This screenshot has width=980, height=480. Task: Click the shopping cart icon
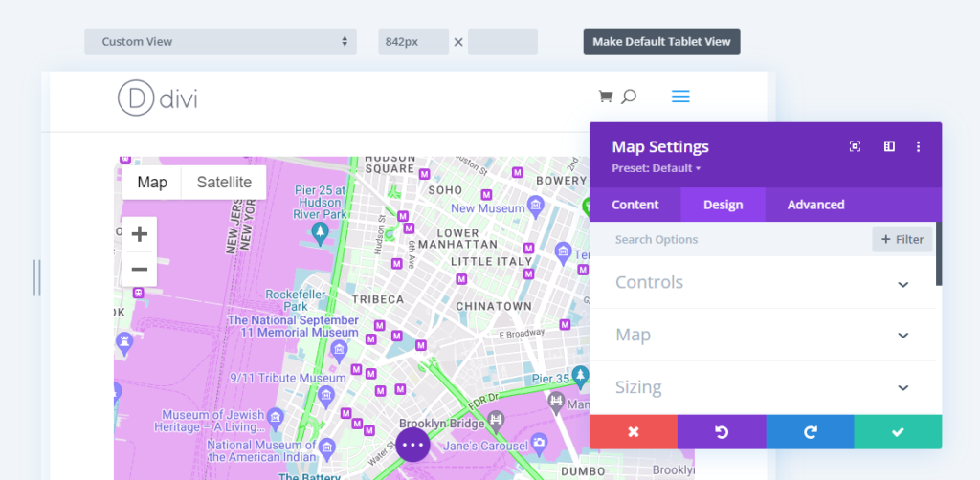pyautogui.click(x=605, y=97)
